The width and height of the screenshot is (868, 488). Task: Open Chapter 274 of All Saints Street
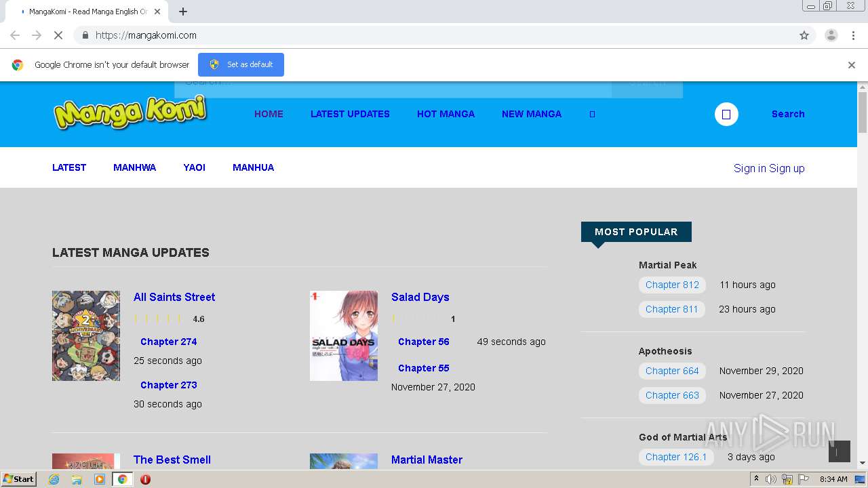[168, 342]
